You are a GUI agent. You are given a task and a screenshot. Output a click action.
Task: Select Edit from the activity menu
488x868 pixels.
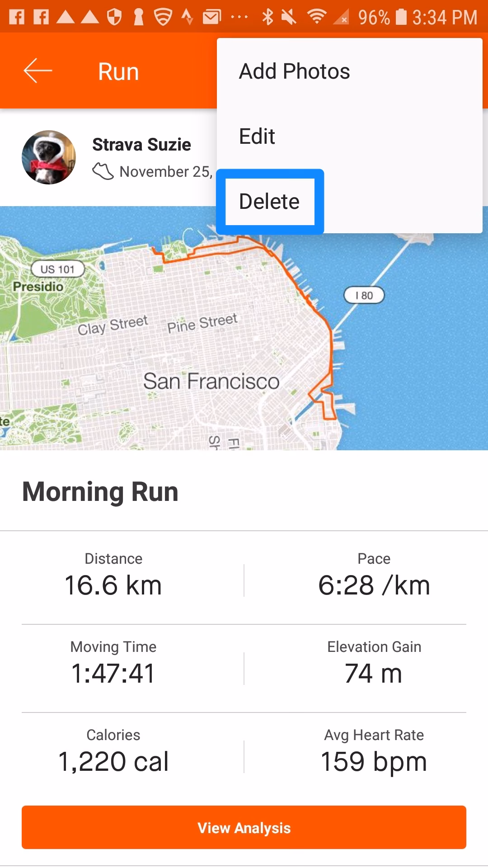point(257,136)
